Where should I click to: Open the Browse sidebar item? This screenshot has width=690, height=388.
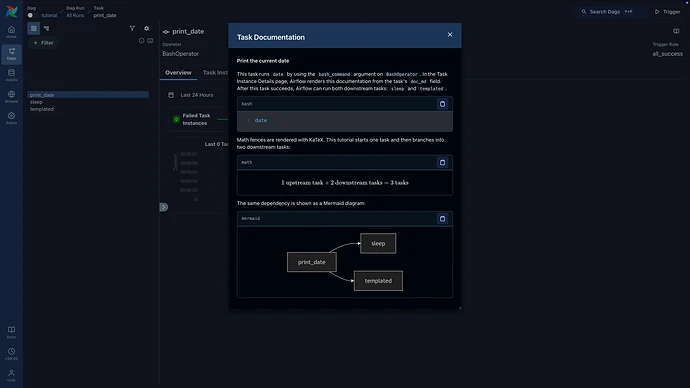coord(11,97)
